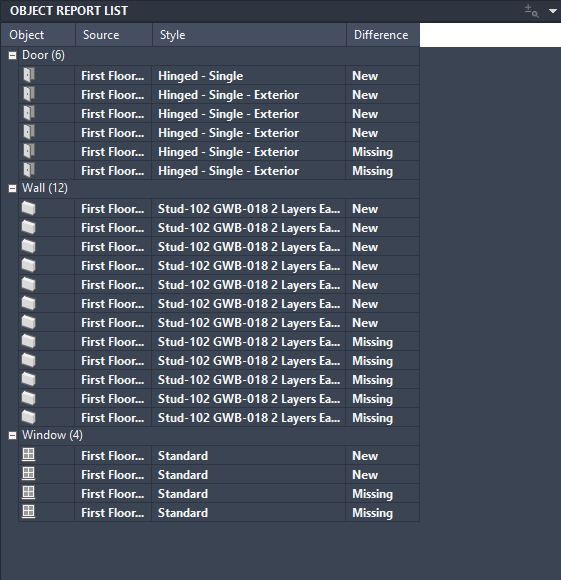Select the first wall icon under Wall group
561x580 pixels.
pos(29,208)
